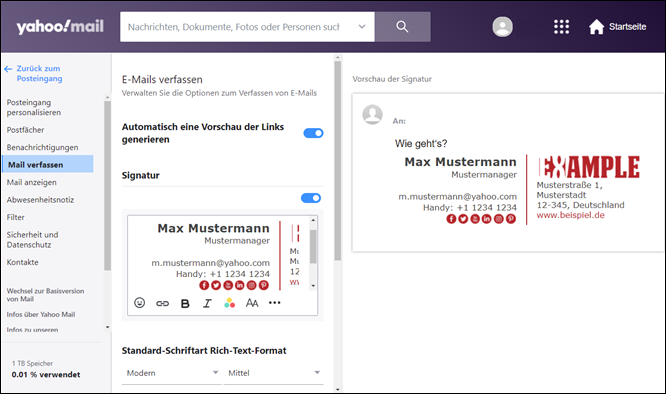This screenshot has height=394, width=666.
Task: Open Kontakte settings
Action: pyautogui.click(x=23, y=262)
